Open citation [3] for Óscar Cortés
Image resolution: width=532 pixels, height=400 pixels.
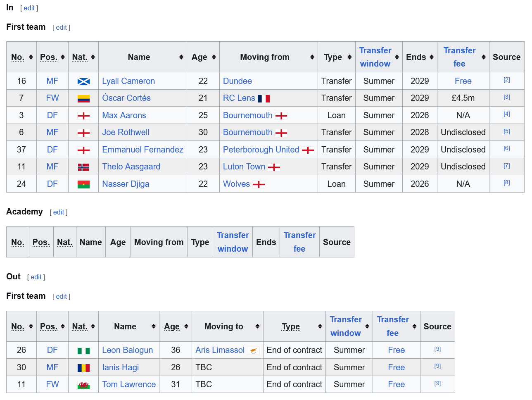point(507,97)
